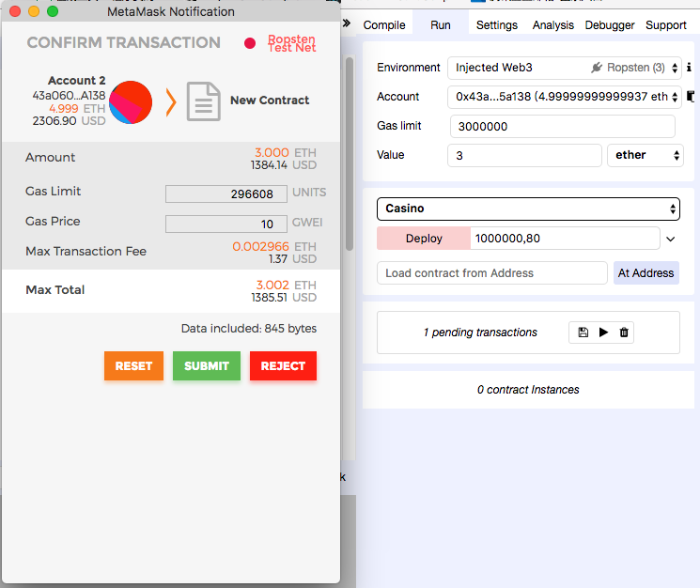Switch to the Compile tab
The height and width of the screenshot is (588, 700).
coord(384,25)
